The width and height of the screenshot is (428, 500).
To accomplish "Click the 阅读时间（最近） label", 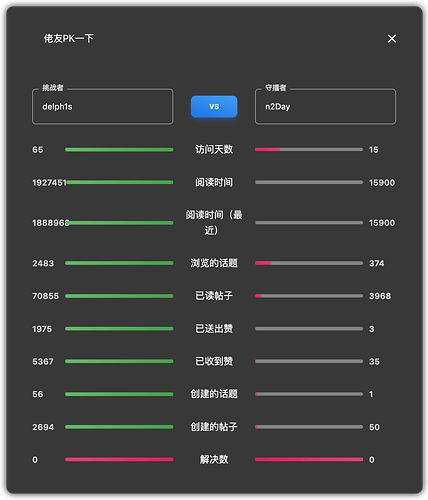I will tap(214, 222).
